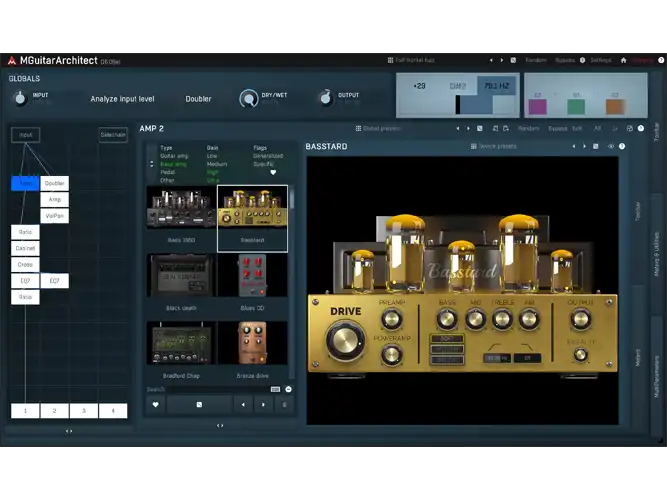Screen dimensions: 667x500
Task: Click the Basstard randomize dice icon
Action: pyautogui.click(x=596, y=146)
